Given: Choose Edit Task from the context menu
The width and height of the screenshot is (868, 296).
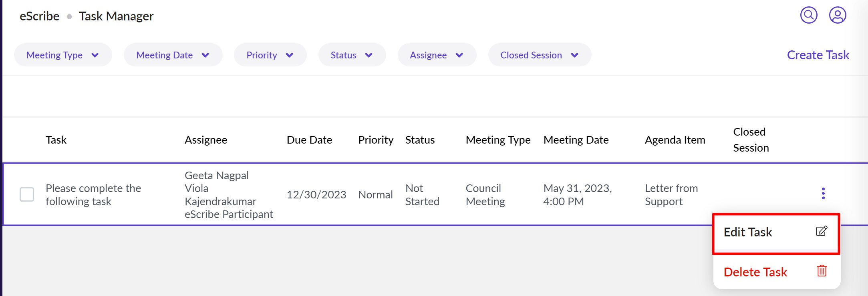Looking at the screenshot, I should coord(748,232).
